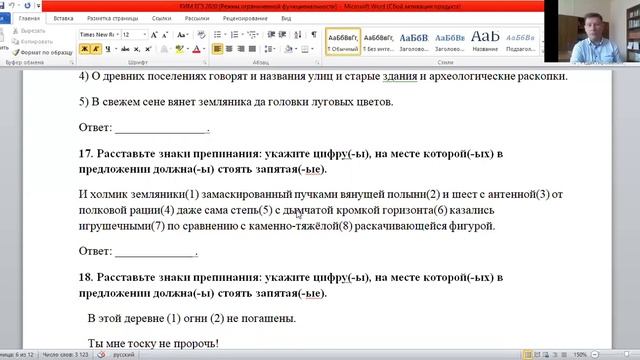This screenshot has width=640, height=360.
Task: Align text right
Action: coord(241,49)
